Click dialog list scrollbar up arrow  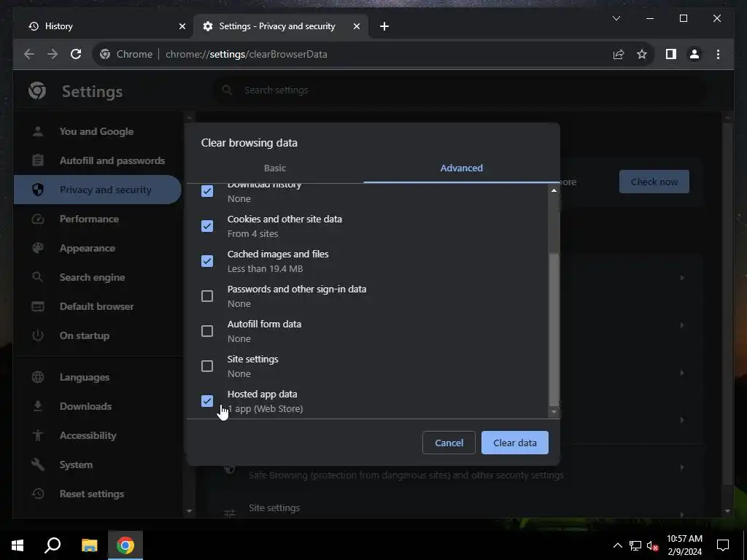coord(554,190)
